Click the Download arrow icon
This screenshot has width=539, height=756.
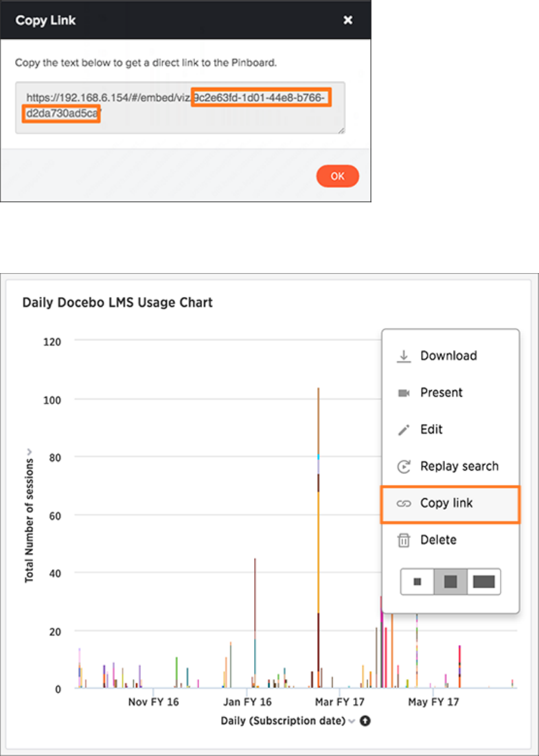coord(404,356)
